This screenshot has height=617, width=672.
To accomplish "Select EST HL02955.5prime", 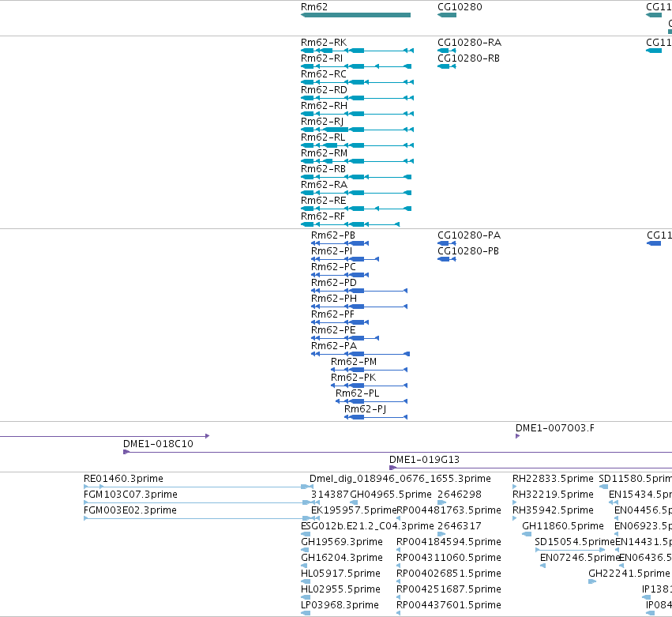I will (x=306, y=597).
